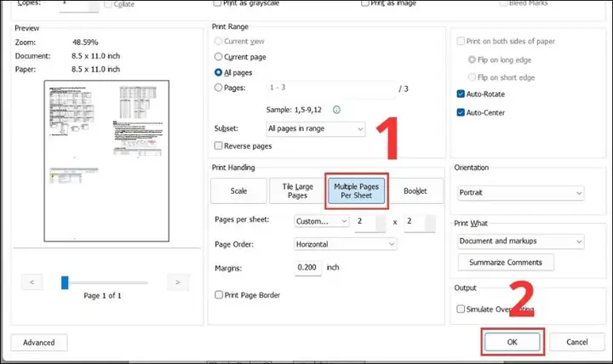The width and height of the screenshot is (613, 364).
Task: Click the Pages range input field
Action: 330,88
